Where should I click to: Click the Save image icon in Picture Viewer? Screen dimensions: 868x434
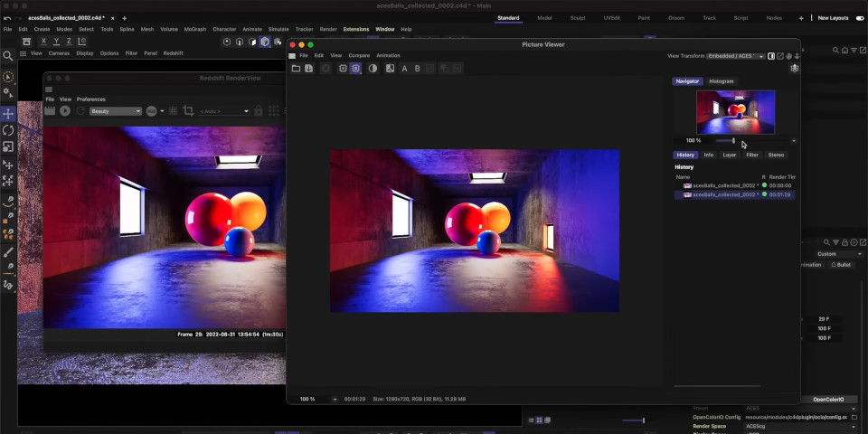coord(308,69)
